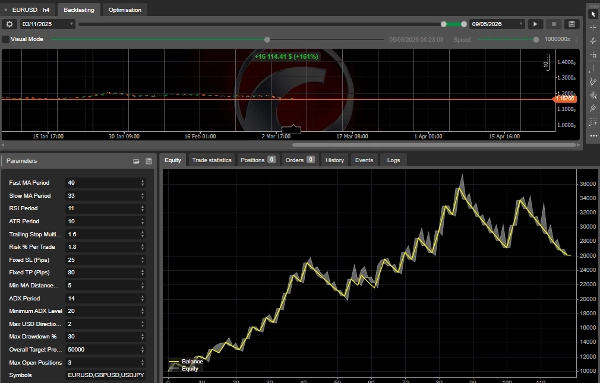Click the Trailing Stop Multi stepper arrows
This screenshot has width=600, height=383.
[x=142, y=234]
